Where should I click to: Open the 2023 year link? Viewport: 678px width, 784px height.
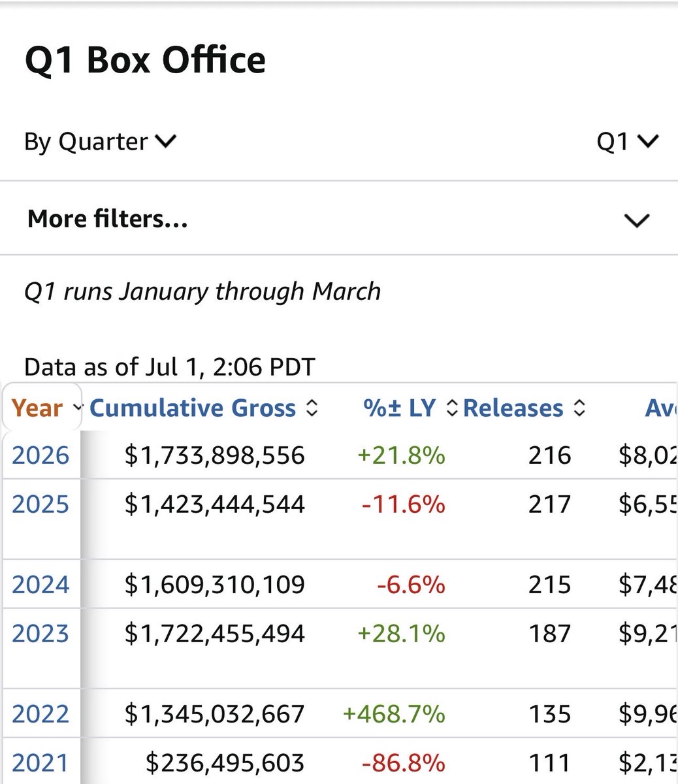click(40, 634)
